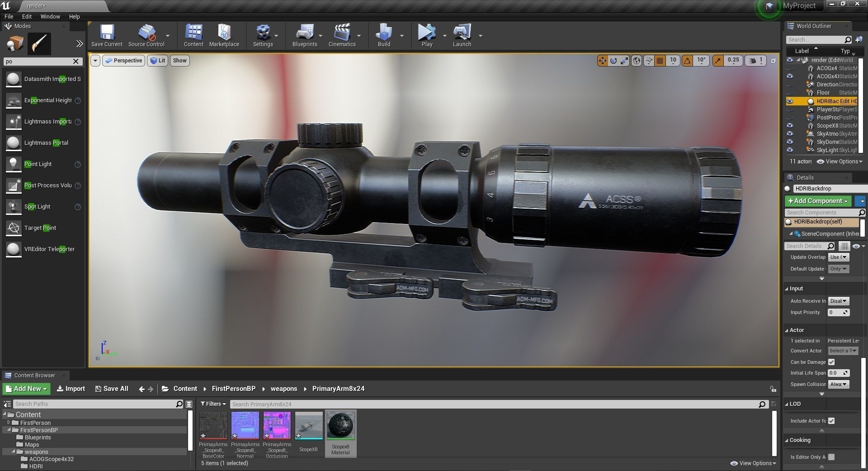Image resolution: width=868 pixels, height=471 pixels.
Task: Click the Launch toolbar icon
Action: 462,36
